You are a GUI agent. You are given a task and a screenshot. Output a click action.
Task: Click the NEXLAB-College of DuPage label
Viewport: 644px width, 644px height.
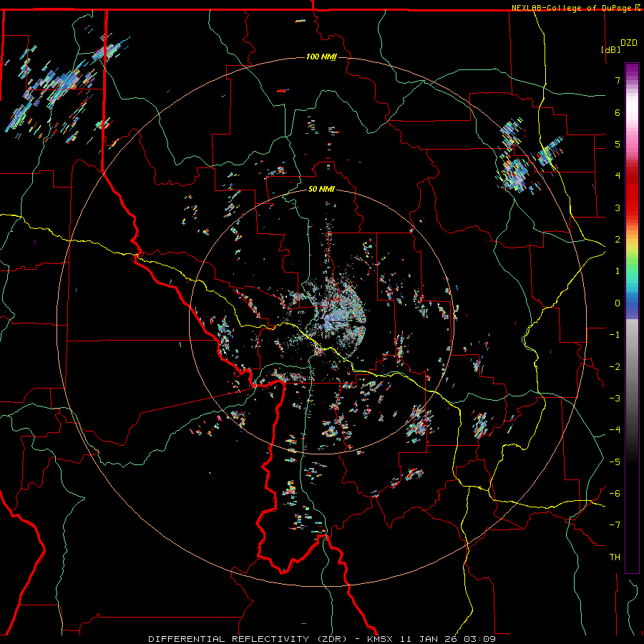pyautogui.click(x=572, y=8)
